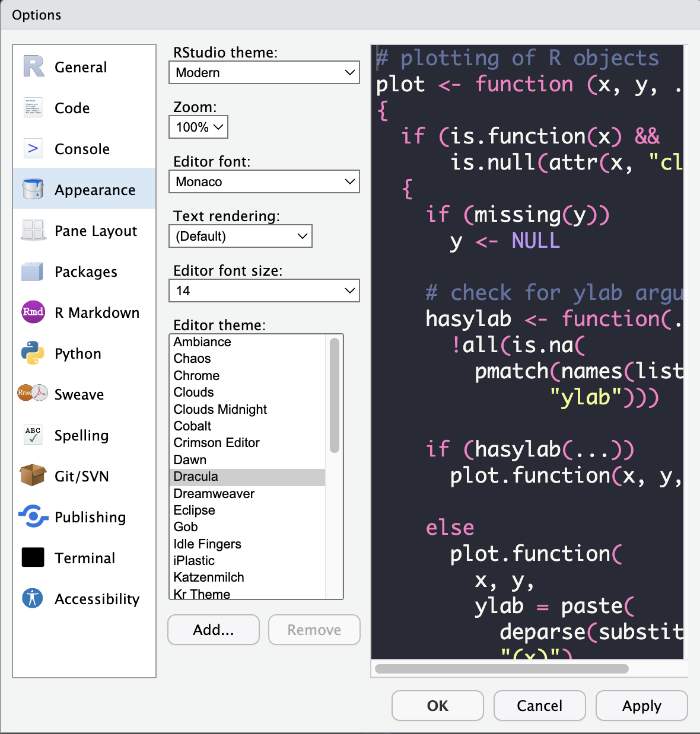Click the R Markdown icon
This screenshot has height=734, width=700.
(33, 312)
